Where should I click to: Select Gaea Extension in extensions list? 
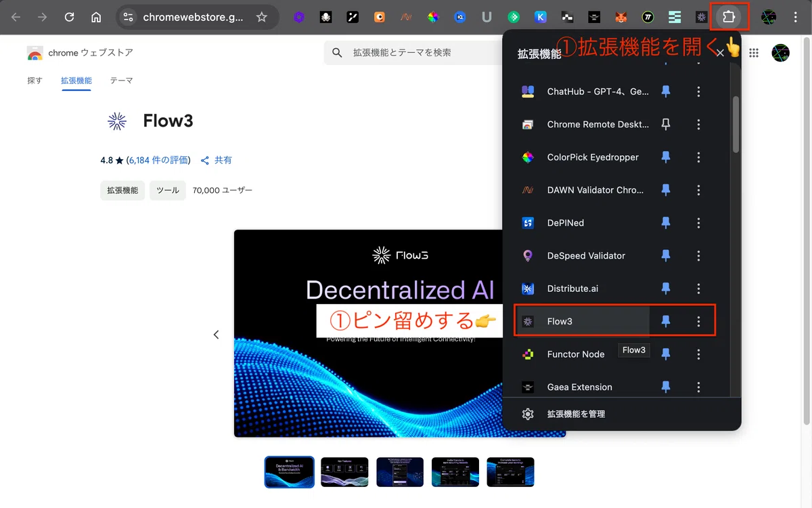[x=583, y=387]
